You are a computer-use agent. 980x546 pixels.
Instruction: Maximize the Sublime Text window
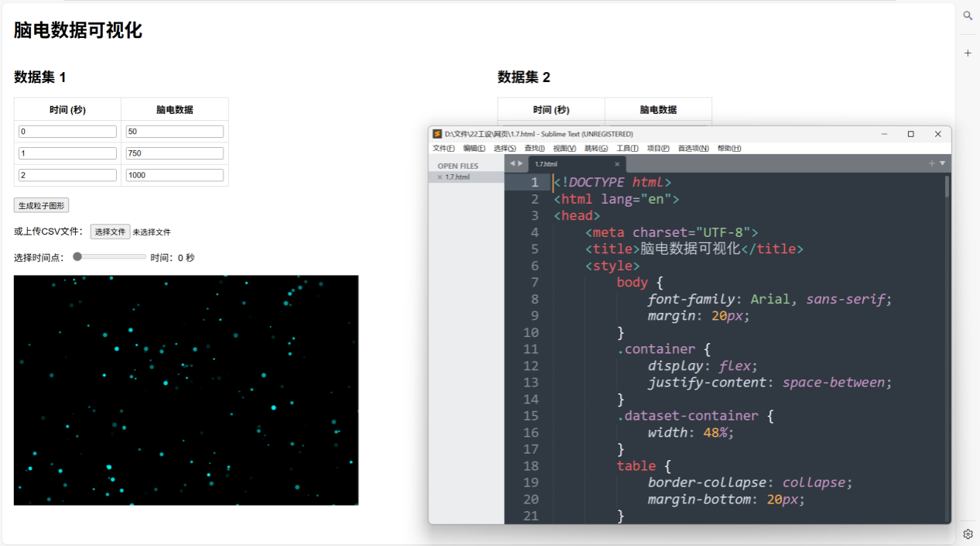point(910,134)
